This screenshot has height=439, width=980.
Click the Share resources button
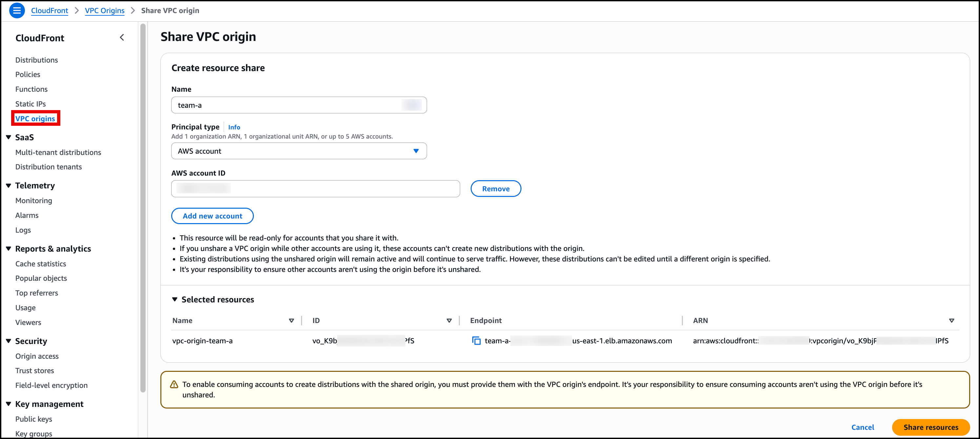coord(931,427)
